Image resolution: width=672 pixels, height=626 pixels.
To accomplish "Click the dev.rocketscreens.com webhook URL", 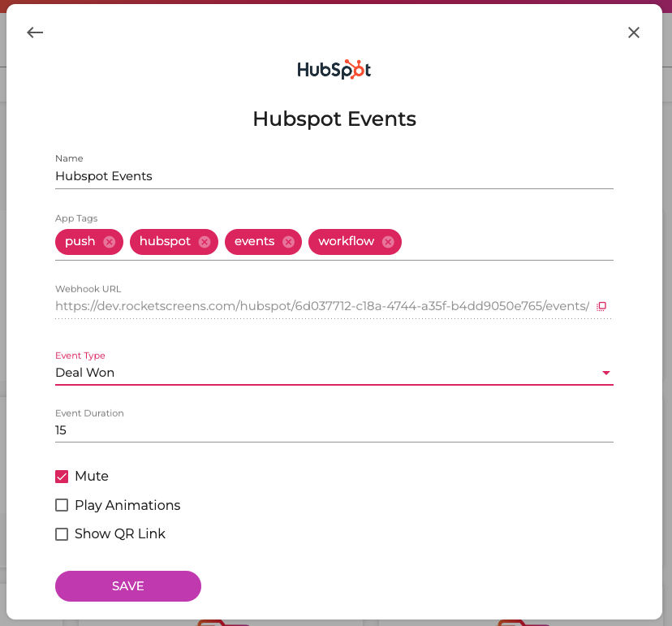I will tap(322, 306).
